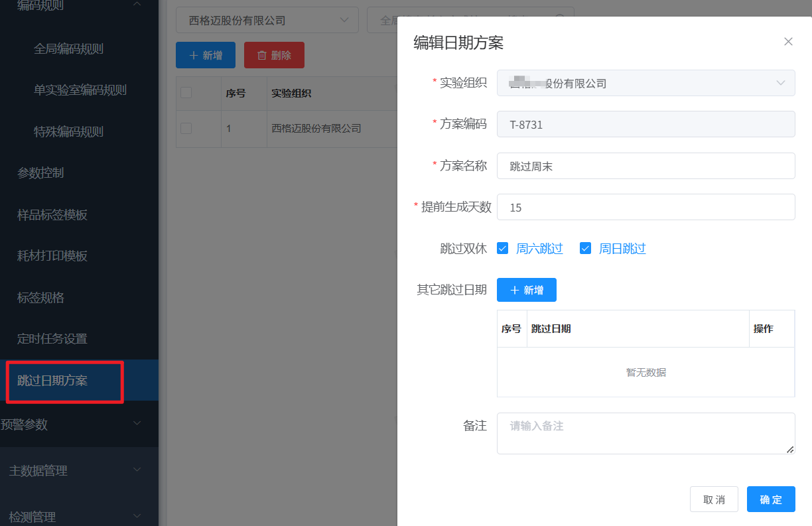Click the blue 新增 button above the table
This screenshot has height=526, width=812.
pyautogui.click(x=206, y=55)
